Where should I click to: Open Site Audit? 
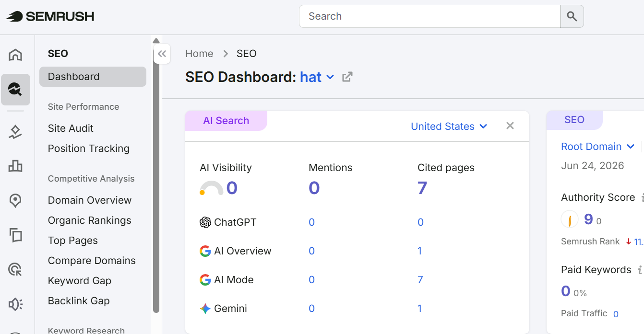pyautogui.click(x=71, y=128)
